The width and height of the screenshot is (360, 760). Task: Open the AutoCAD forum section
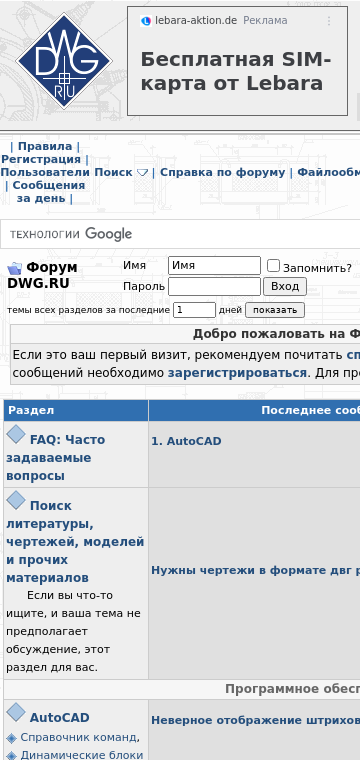[x=60, y=717]
